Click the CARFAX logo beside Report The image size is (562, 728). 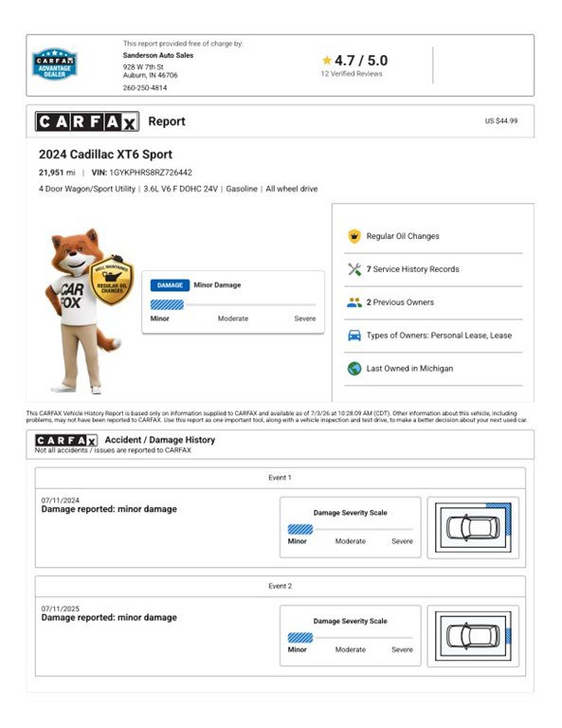(87, 121)
